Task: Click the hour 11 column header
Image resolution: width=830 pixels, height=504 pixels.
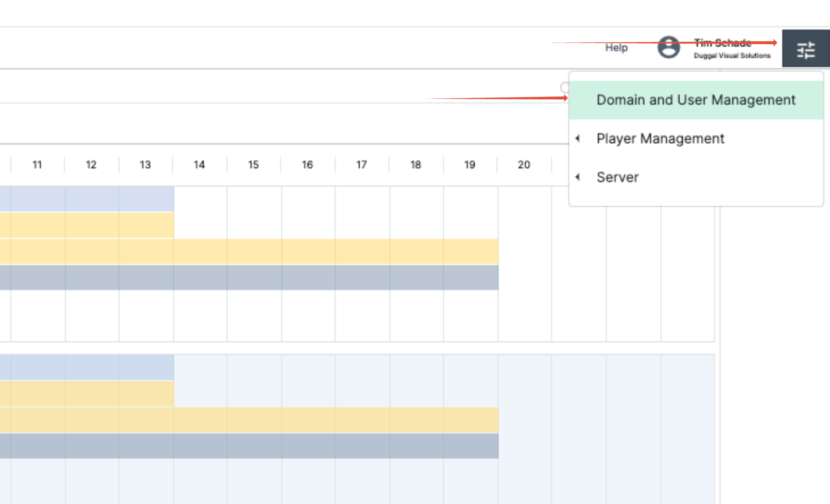Action: (37, 165)
